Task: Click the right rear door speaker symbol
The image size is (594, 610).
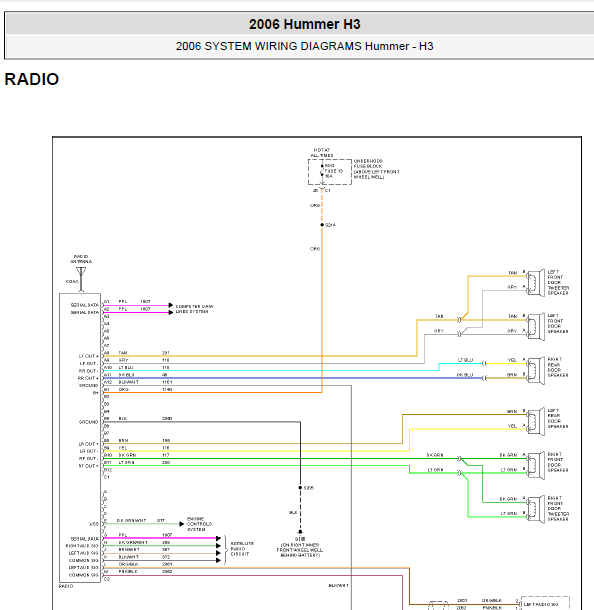Action: [x=536, y=370]
